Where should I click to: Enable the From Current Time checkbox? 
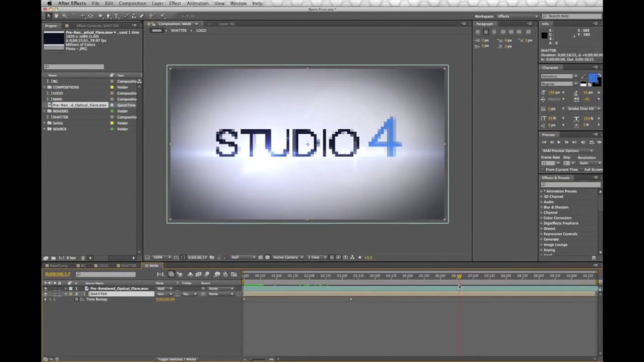pyautogui.click(x=543, y=170)
